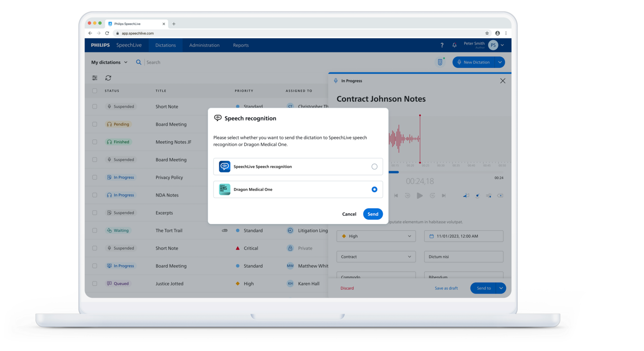The image size is (644, 351).
Task: Click the PS user avatar
Action: pyautogui.click(x=493, y=45)
